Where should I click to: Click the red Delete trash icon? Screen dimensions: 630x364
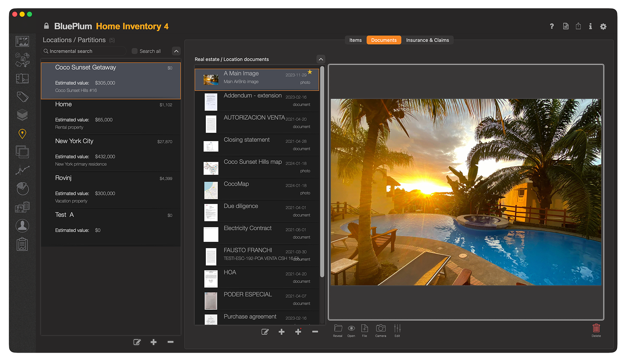pos(596,328)
